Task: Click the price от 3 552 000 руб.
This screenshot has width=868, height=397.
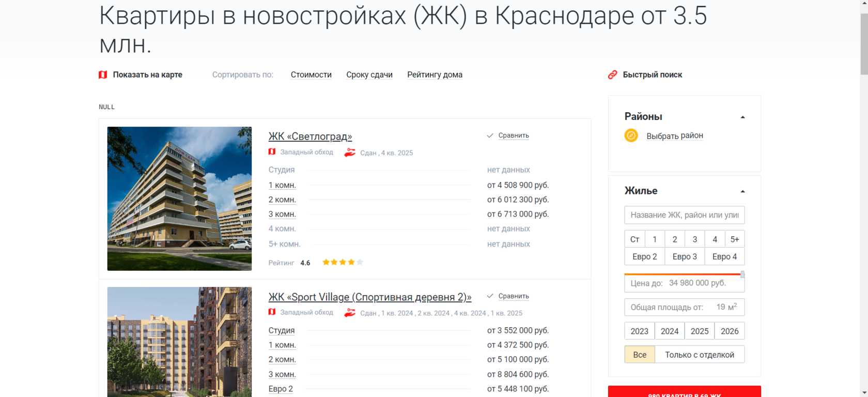Action: [x=518, y=330]
